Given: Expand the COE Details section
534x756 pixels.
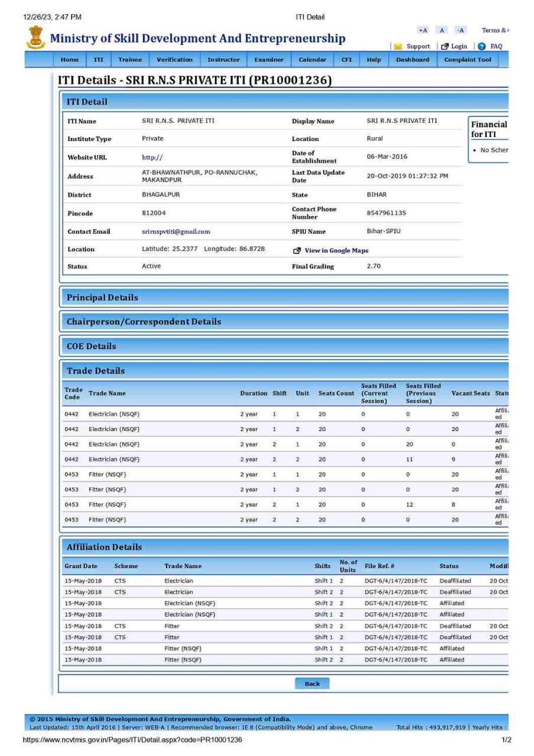Looking at the screenshot, I should pos(284,346).
